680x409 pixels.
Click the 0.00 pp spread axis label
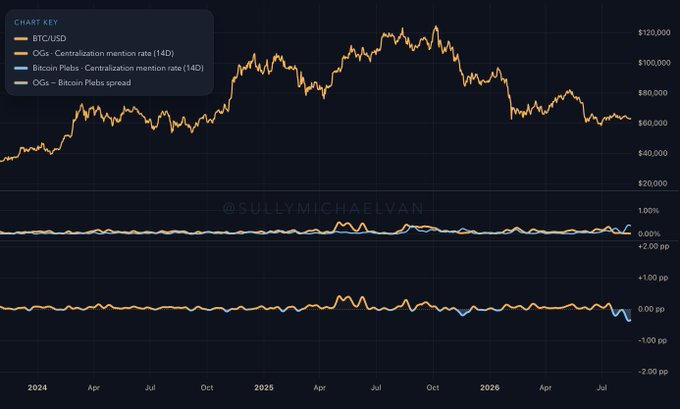click(x=652, y=309)
